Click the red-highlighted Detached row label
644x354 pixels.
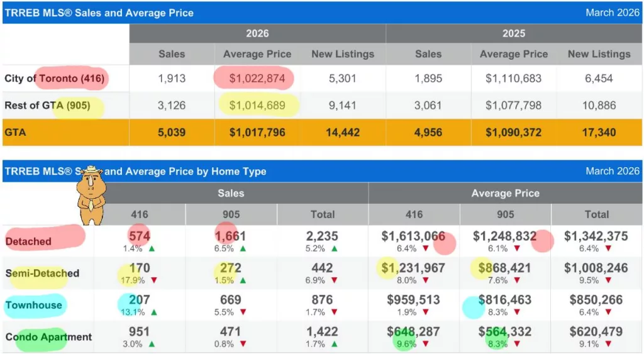[29, 241]
